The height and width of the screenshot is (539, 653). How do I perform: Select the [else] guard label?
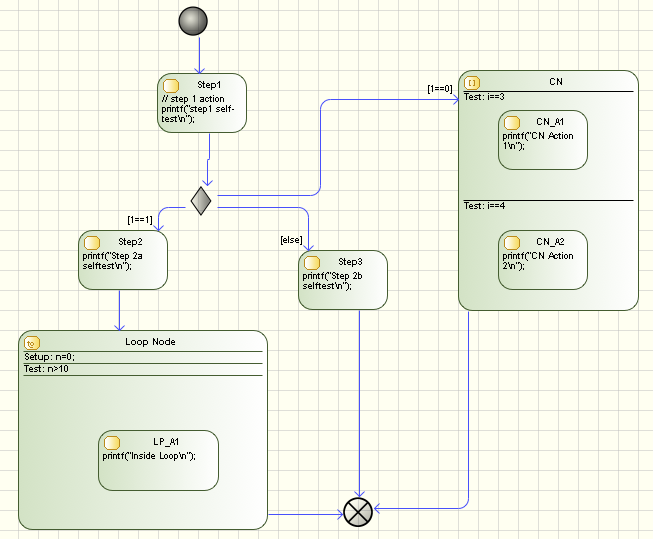291,240
